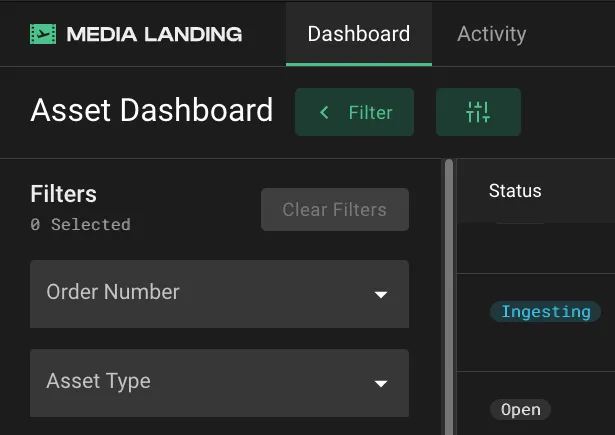Click the left chevron icon in Filter button
615x435 pixels.
coord(324,113)
